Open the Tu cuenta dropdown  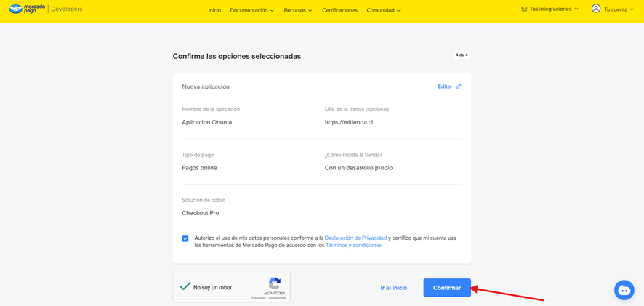click(619, 9)
